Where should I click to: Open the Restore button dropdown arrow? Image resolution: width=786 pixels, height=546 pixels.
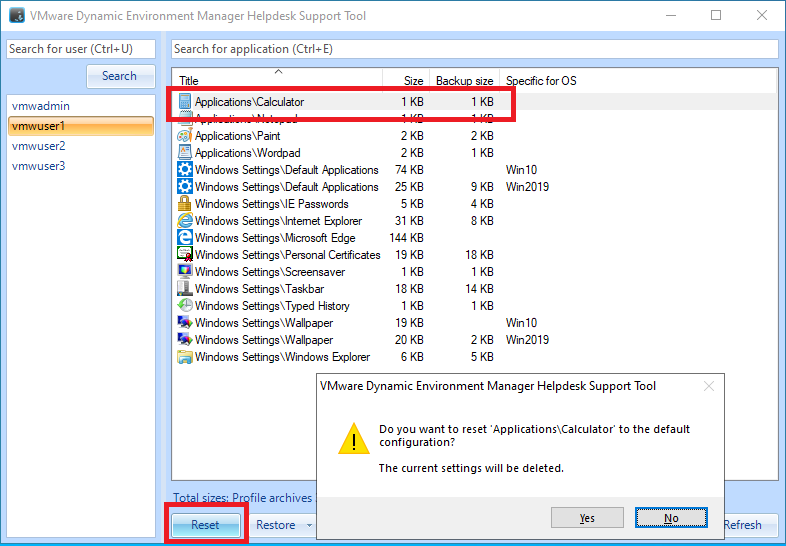[x=310, y=525]
